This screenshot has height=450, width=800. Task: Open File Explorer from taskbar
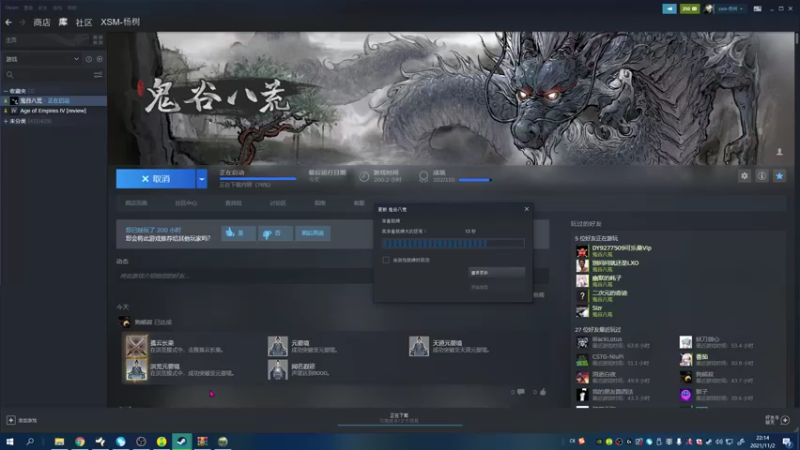point(59,441)
